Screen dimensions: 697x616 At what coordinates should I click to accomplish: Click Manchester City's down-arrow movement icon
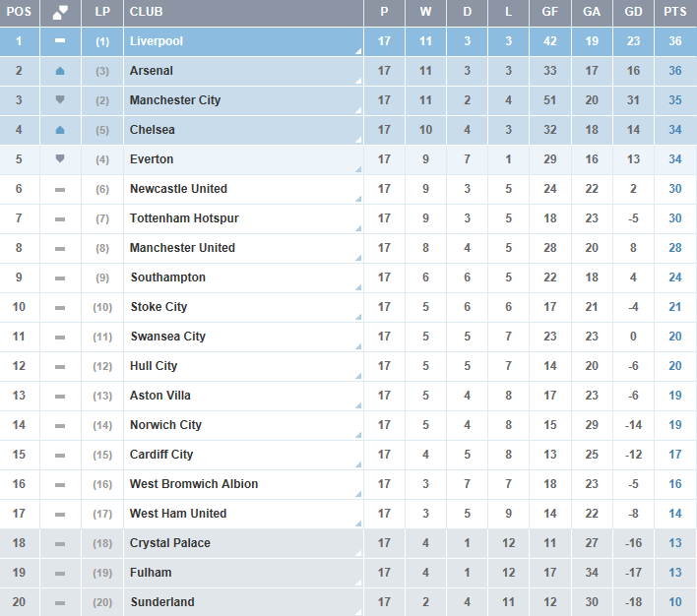[x=60, y=100]
